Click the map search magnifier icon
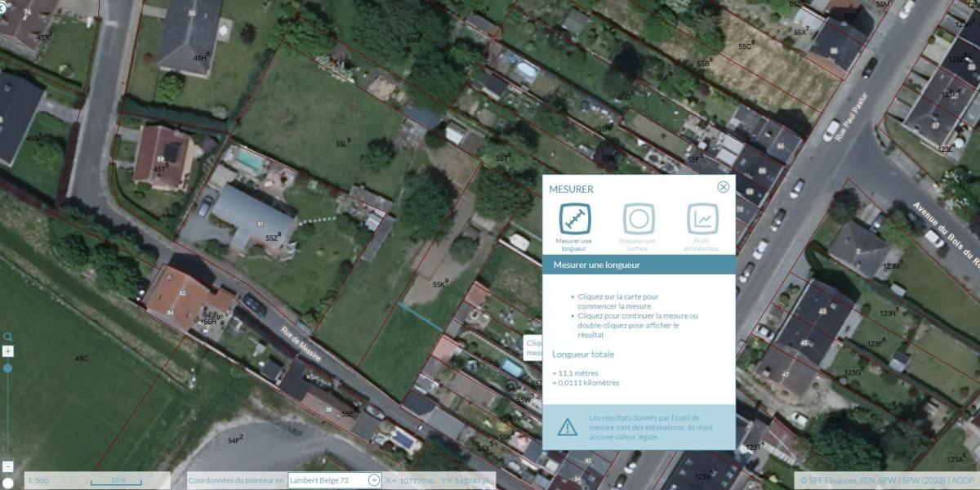This screenshot has width=980, height=490. [x=7, y=336]
